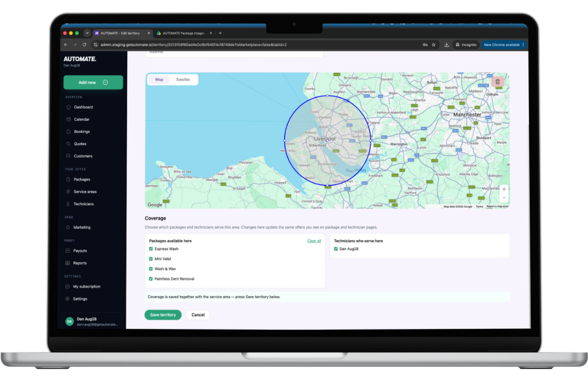Screen dimensions: 588x381
Task: Open a new browser tab
Action: click(x=220, y=33)
